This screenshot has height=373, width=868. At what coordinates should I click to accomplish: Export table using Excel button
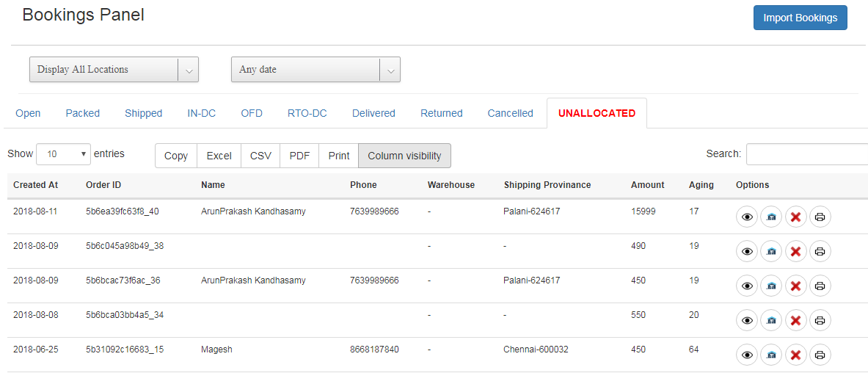[x=219, y=156]
